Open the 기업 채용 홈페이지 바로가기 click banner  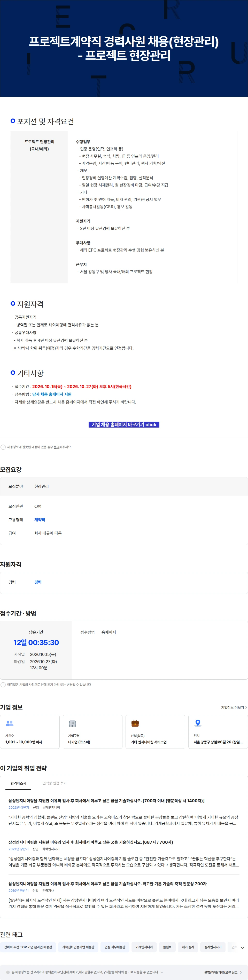coord(124,424)
